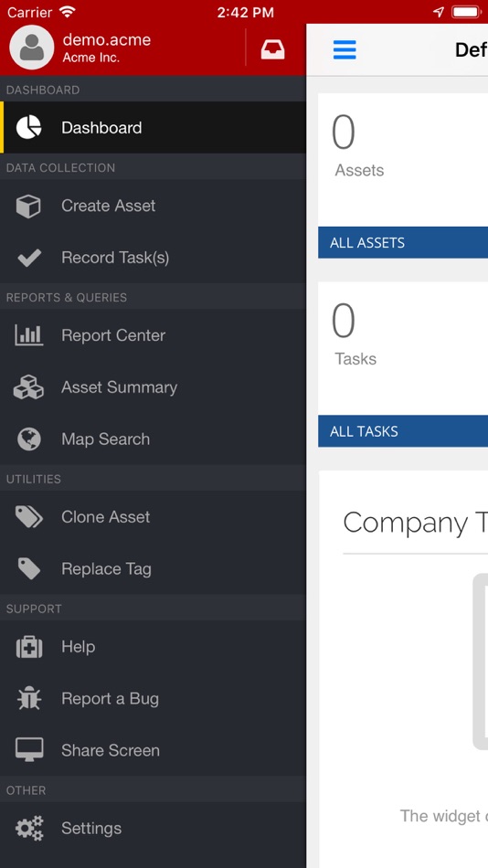
Task: Click the Wi-Fi status bar icon
Action: point(67,12)
